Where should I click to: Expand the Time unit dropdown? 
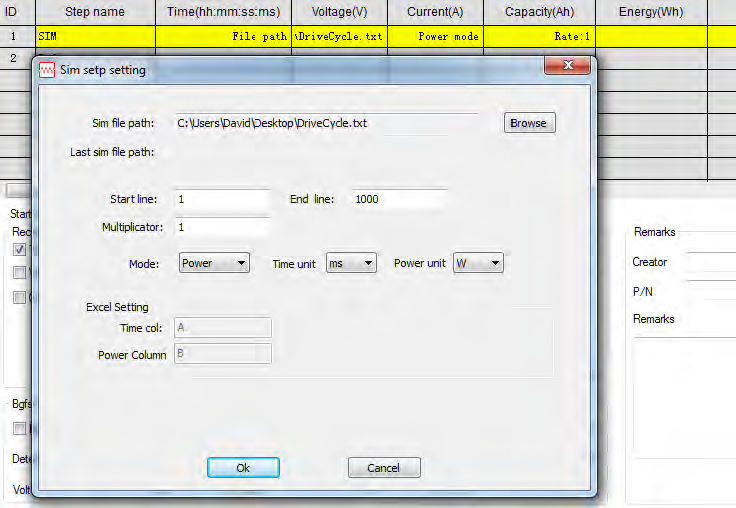pos(351,264)
